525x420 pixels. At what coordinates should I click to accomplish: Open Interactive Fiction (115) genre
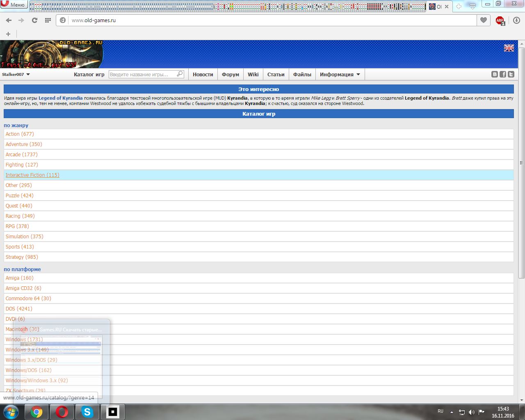[32, 175]
